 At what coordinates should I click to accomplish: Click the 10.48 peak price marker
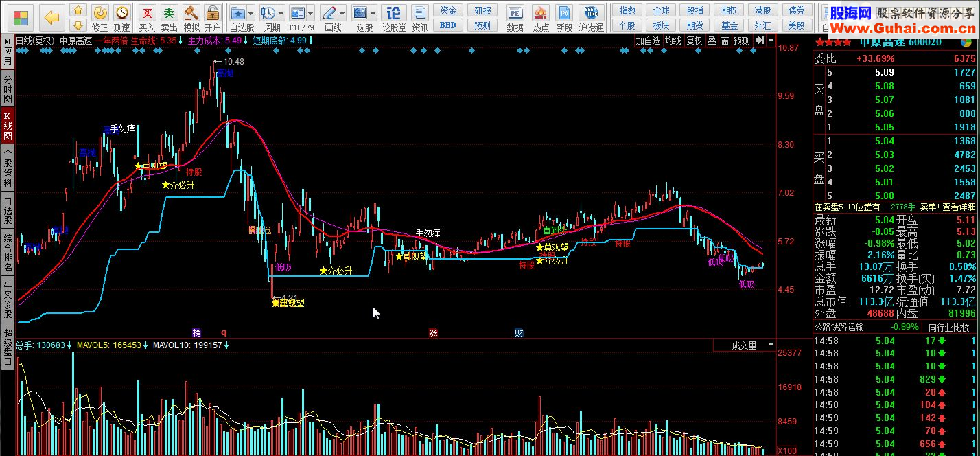[233, 62]
